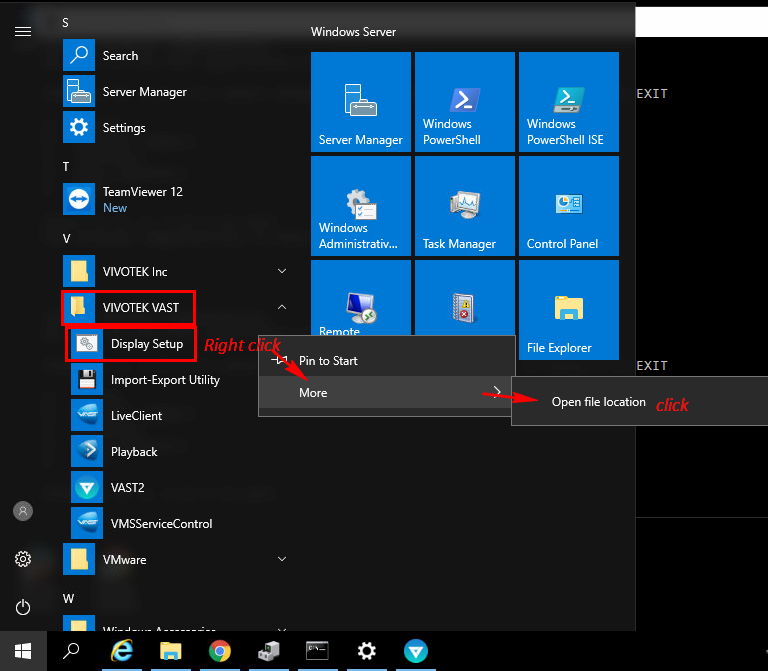Click Open file location submenu entry
This screenshot has width=768, height=671.
pyautogui.click(x=598, y=402)
